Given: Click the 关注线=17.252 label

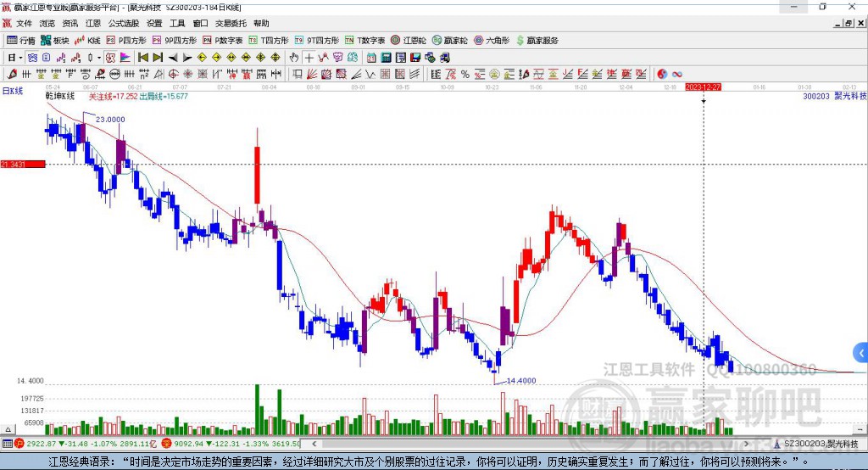Looking at the screenshot, I should (113, 97).
